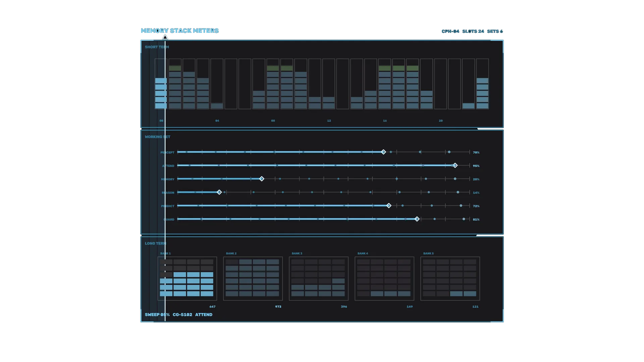Click the PERCEPT row label
The width and height of the screenshot is (644, 362).
167,153
